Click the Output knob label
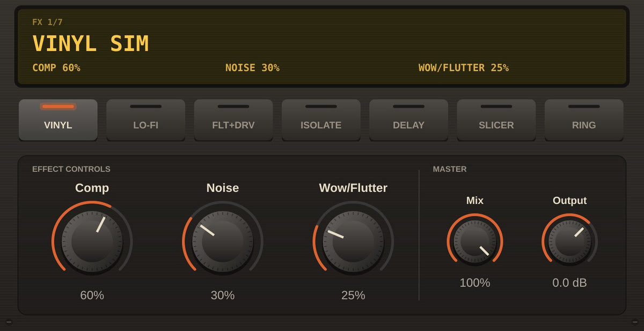The height and width of the screenshot is (331, 644). pos(570,201)
